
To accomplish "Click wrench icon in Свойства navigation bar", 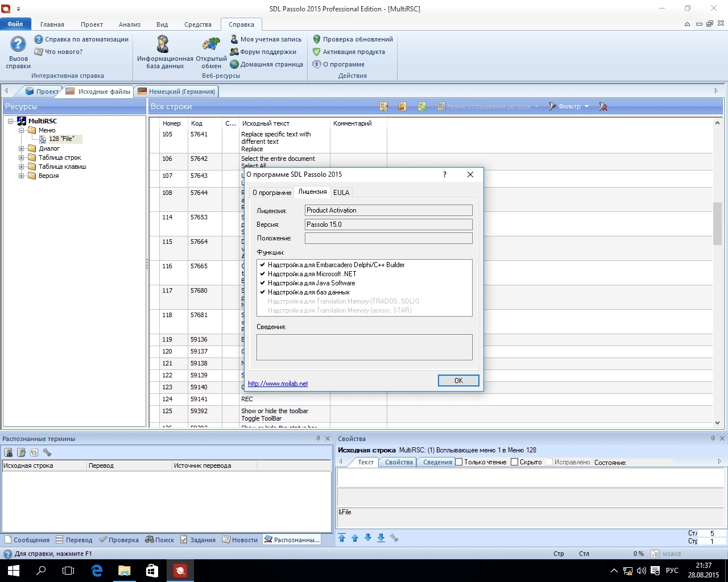I will point(394,538).
